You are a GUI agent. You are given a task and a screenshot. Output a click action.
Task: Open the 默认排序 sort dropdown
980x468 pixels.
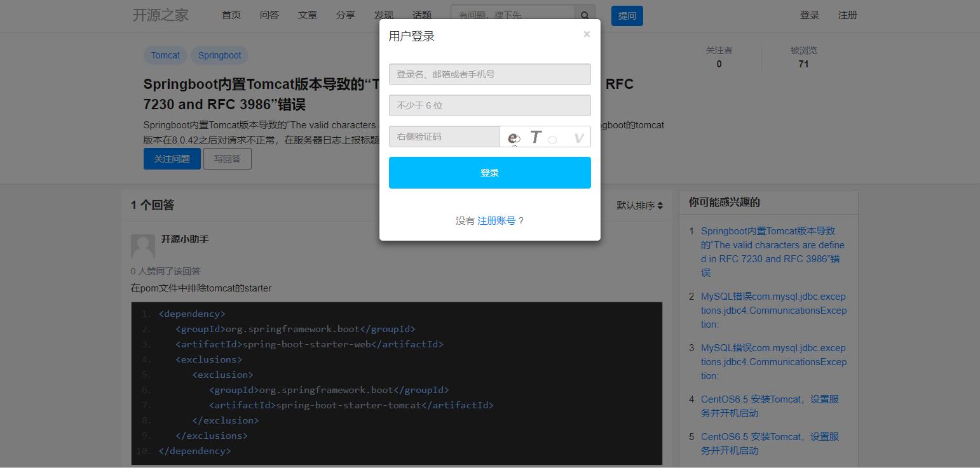[x=640, y=205]
